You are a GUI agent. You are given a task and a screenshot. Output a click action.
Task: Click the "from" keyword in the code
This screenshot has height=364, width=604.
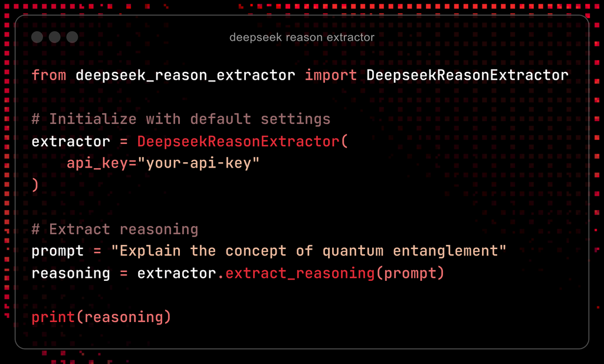point(49,76)
